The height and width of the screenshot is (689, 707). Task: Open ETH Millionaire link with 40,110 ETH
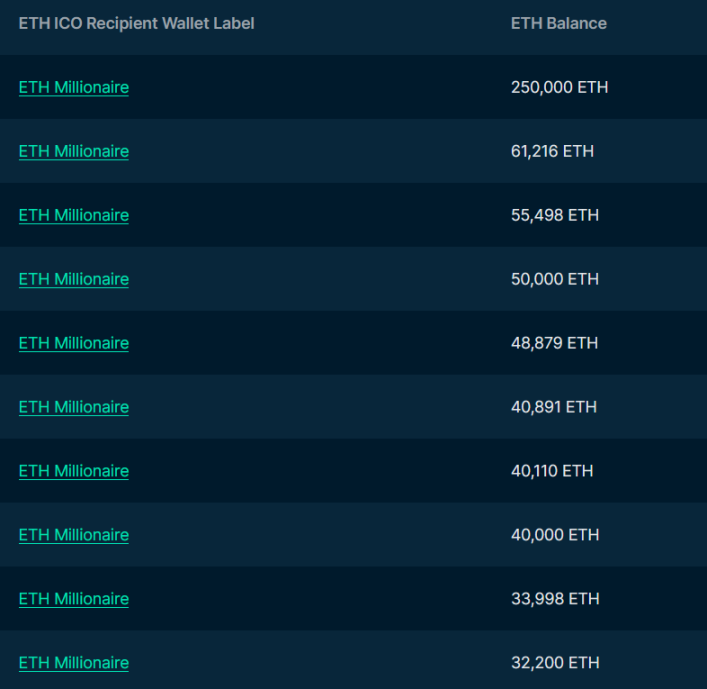[73, 471]
